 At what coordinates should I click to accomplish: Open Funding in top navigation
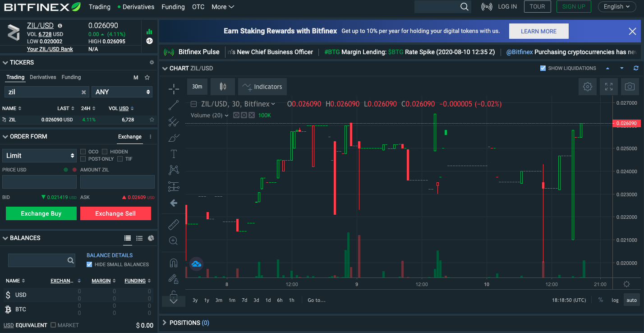173,7
